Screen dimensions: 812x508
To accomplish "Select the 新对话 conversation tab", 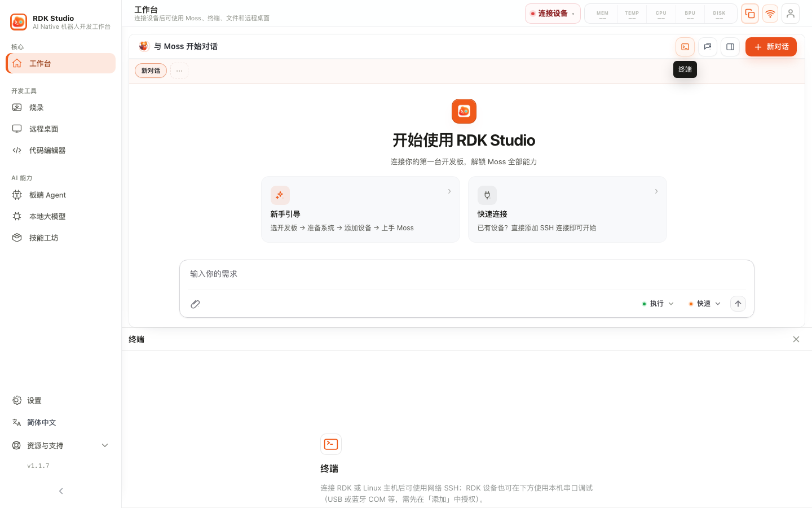I will [x=151, y=71].
